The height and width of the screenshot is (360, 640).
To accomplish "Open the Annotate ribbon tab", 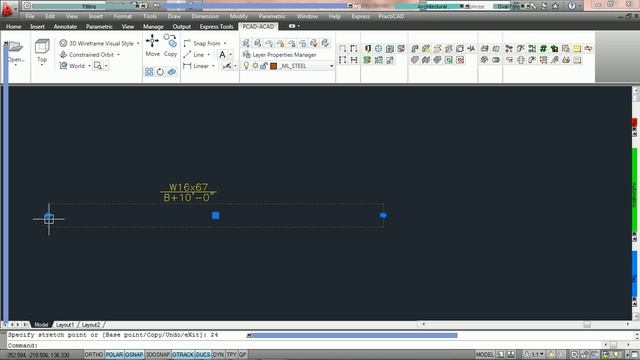I will (x=65, y=27).
